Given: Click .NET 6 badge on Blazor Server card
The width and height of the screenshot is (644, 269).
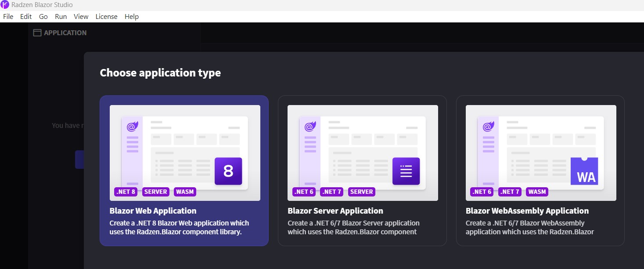Looking at the screenshot, I should coord(304,192).
